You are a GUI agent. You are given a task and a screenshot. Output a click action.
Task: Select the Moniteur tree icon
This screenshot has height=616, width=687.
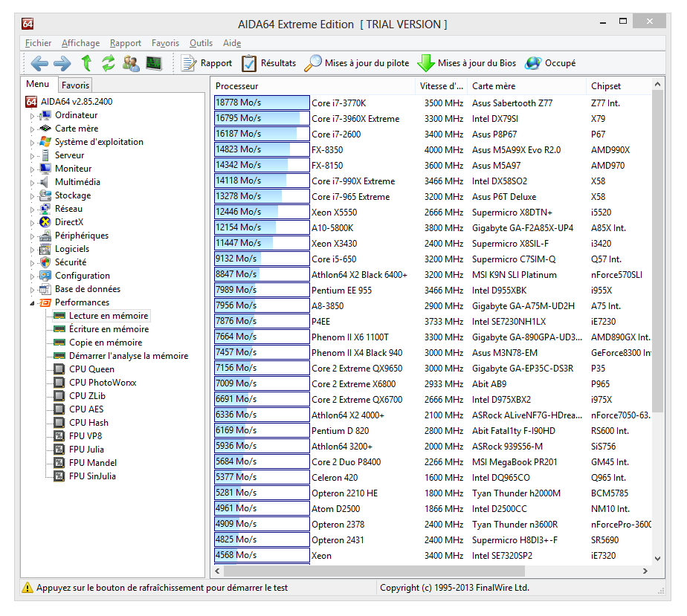click(x=45, y=169)
